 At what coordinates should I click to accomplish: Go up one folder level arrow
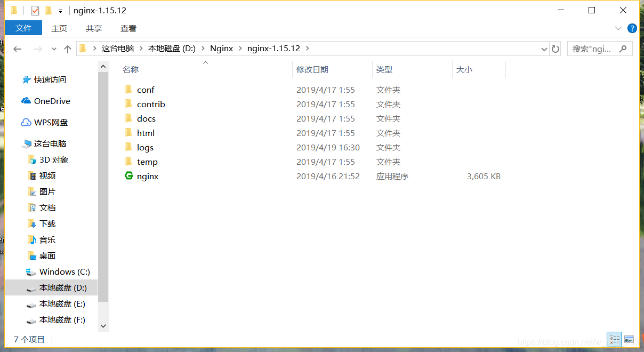[x=68, y=49]
